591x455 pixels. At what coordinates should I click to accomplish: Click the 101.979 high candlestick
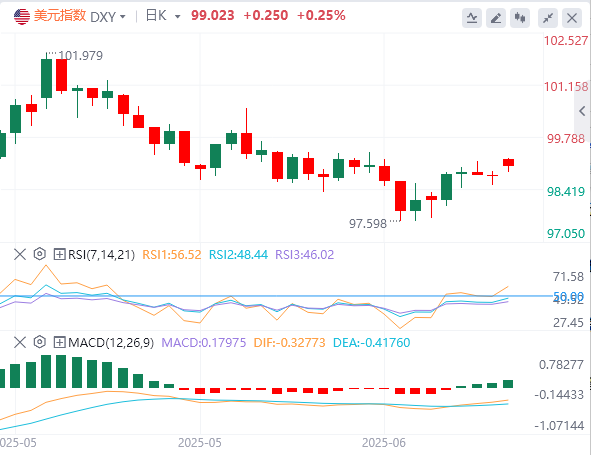[x=46, y=78]
